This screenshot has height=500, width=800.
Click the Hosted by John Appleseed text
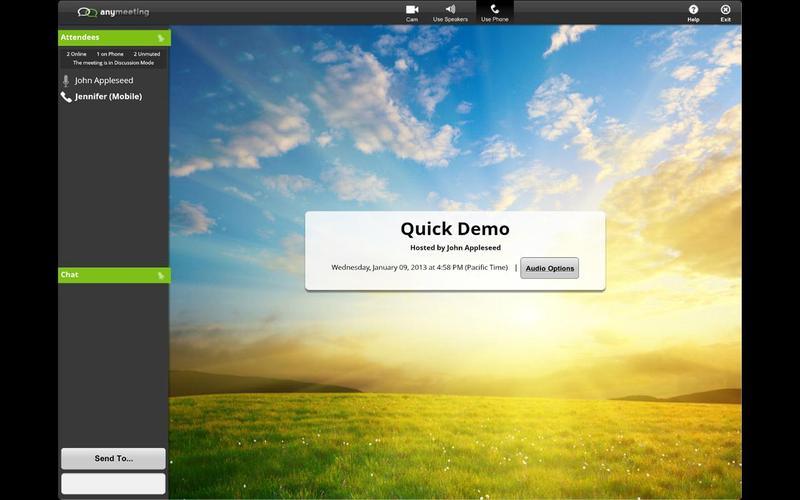455,247
